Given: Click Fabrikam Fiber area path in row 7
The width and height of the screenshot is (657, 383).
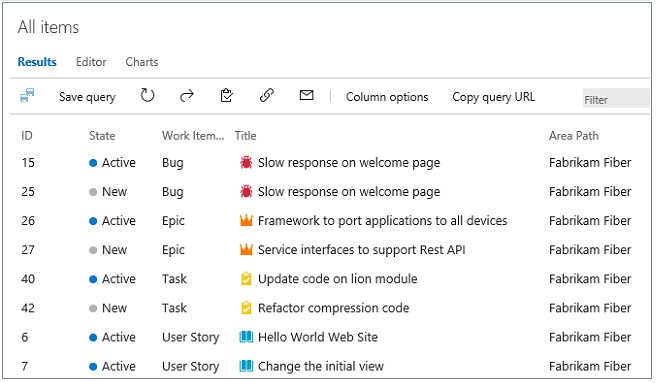Looking at the screenshot, I should (x=590, y=366).
